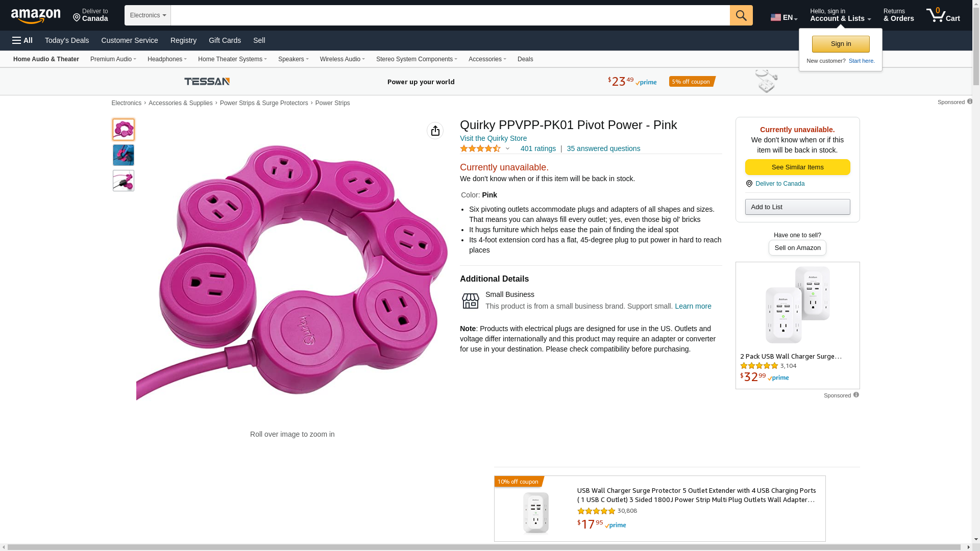The width and height of the screenshot is (980, 551).
Task: Click the Sponsored info icon near banner
Action: click(x=969, y=102)
